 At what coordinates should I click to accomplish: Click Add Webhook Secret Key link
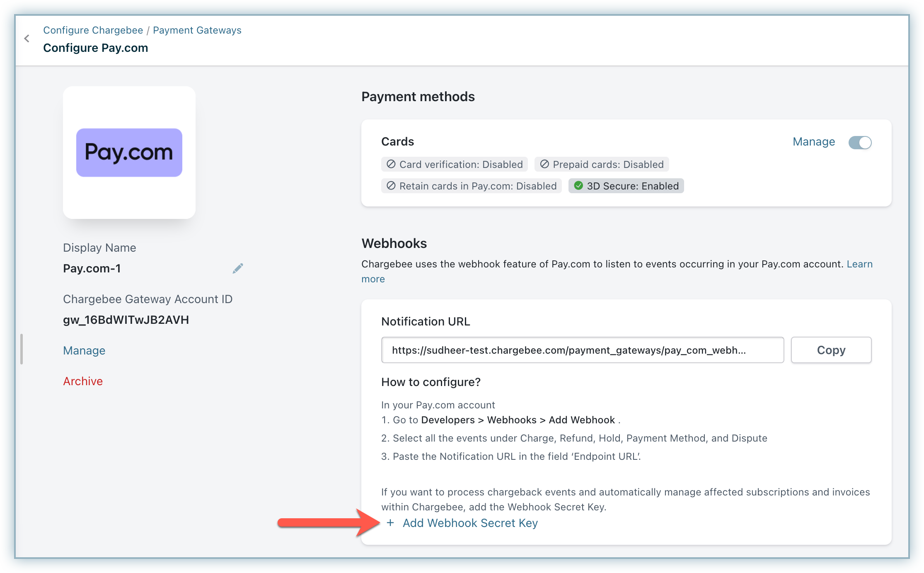pyautogui.click(x=470, y=523)
